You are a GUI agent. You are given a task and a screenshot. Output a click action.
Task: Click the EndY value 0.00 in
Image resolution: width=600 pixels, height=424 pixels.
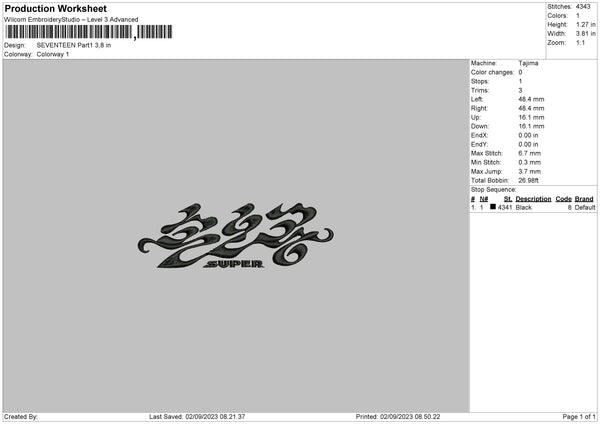528,145
